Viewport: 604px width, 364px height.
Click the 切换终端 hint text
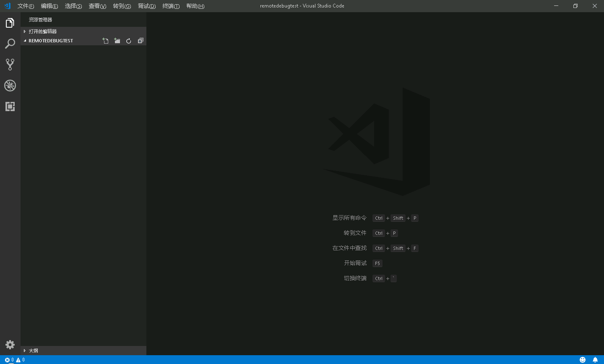pos(355,278)
